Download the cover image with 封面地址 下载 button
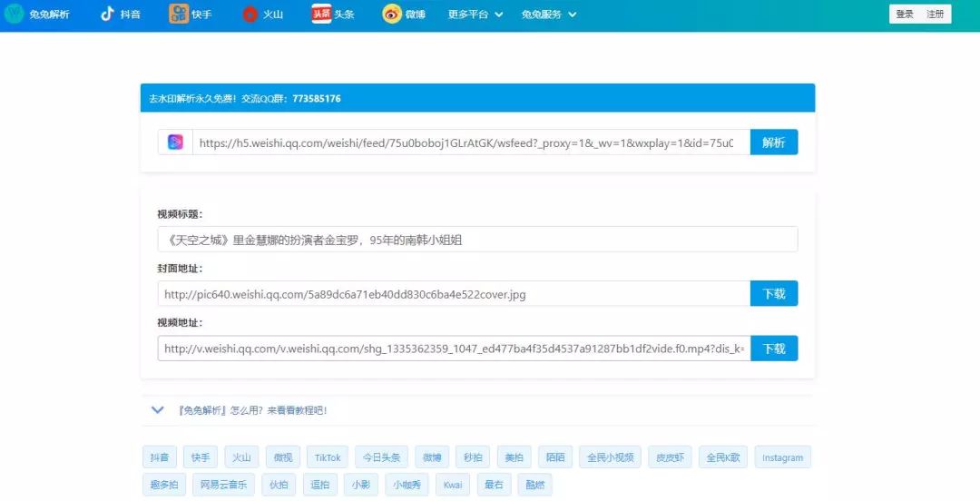This screenshot has height=501, width=980. point(774,293)
